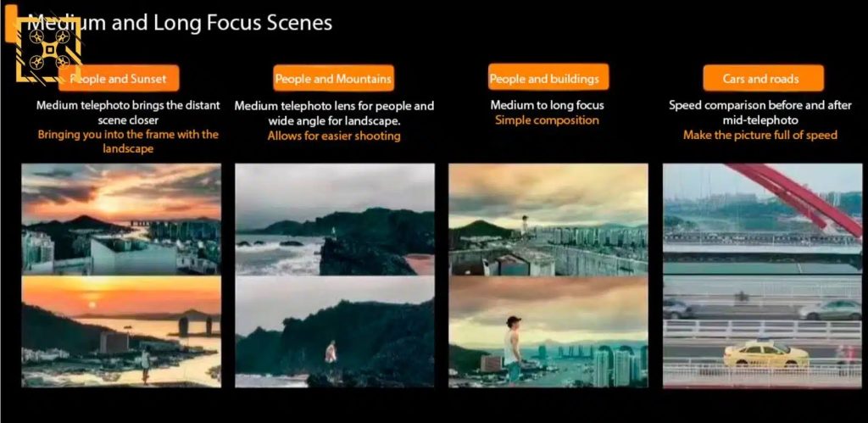Click the 'Simple composition' orange text
The image size is (868, 423).
[x=547, y=120]
